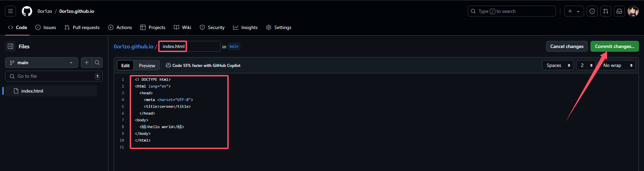The width and height of the screenshot is (644, 171).
Task: Open the issues icon in top bar
Action: (x=592, y=11)
